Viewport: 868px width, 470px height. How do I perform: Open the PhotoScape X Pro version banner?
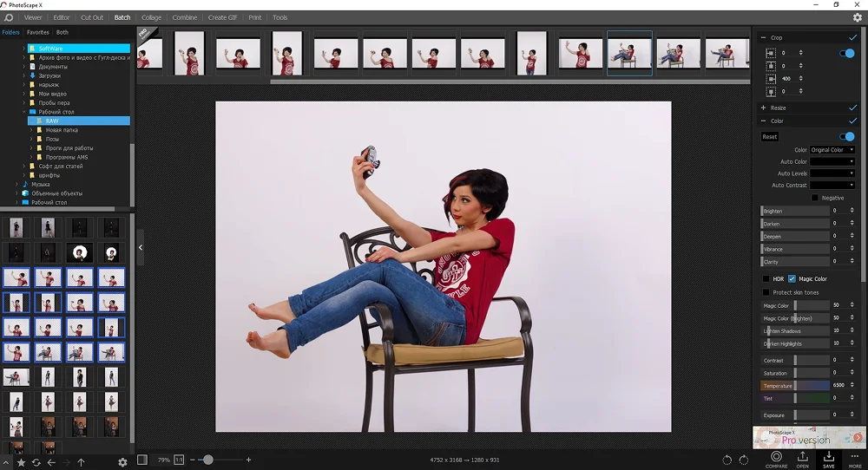coord(809,437)
